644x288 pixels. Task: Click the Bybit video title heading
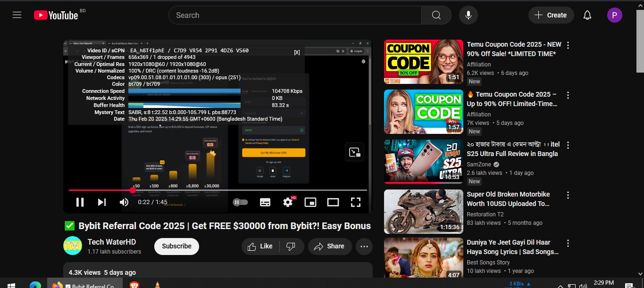tap(217, 226)
